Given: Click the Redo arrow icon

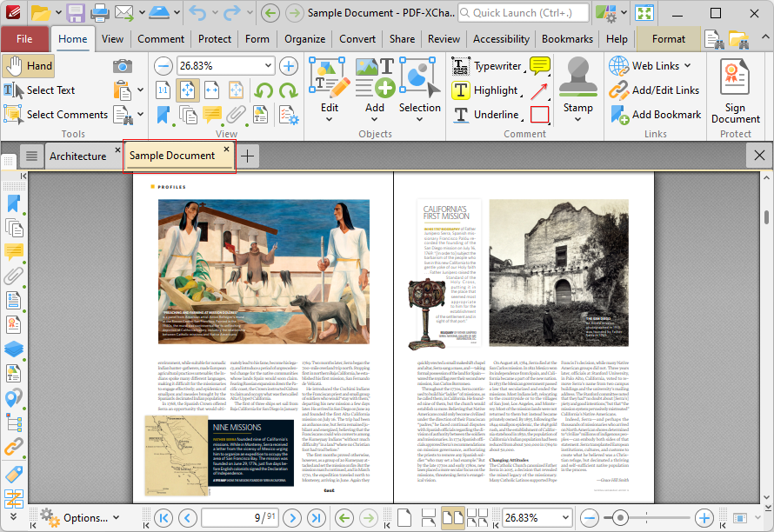Looking at the screenshot, I should pyautogui.click(x=232, y=13).
